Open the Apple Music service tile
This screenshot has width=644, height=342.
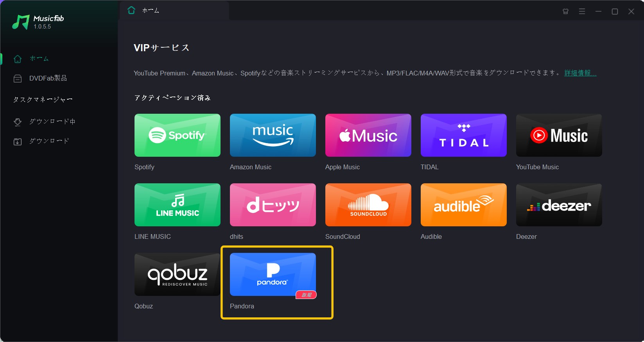click(368, 135)
